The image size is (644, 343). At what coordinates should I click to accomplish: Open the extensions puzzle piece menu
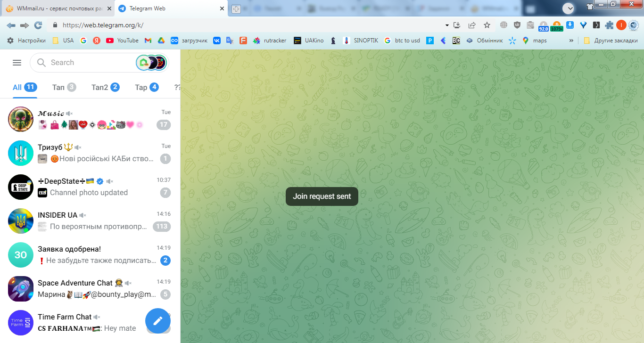coord(610,25)
